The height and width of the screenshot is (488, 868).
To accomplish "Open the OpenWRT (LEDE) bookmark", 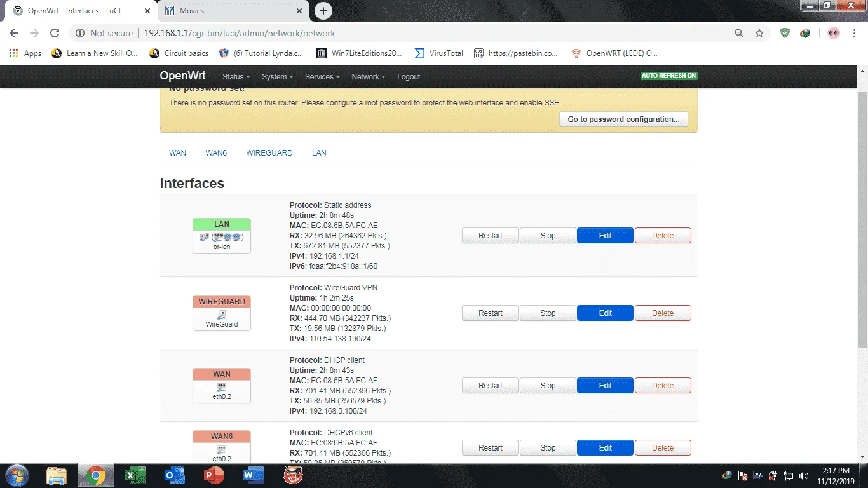I will tap(614, 53).
